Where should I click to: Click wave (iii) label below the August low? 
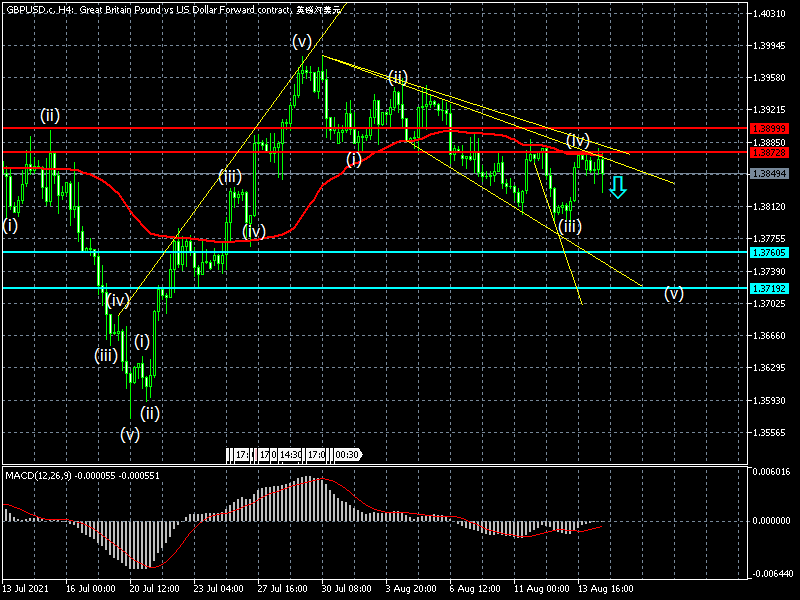(570, 226)
